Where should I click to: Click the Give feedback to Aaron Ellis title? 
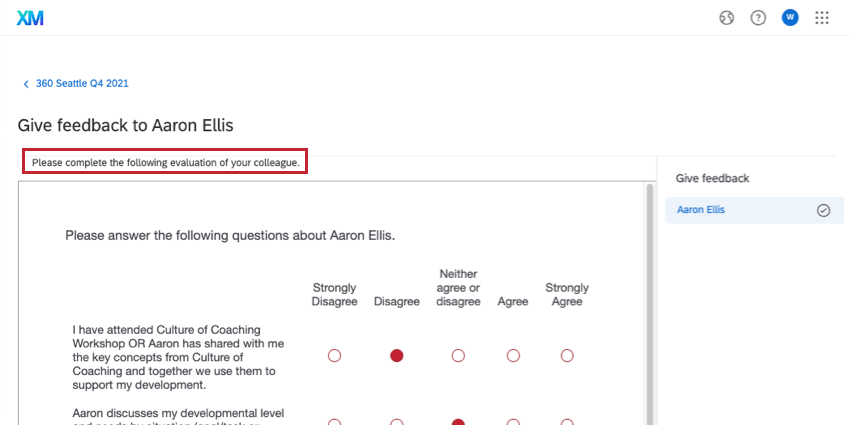pyautogui.click(x=126, y=125)
